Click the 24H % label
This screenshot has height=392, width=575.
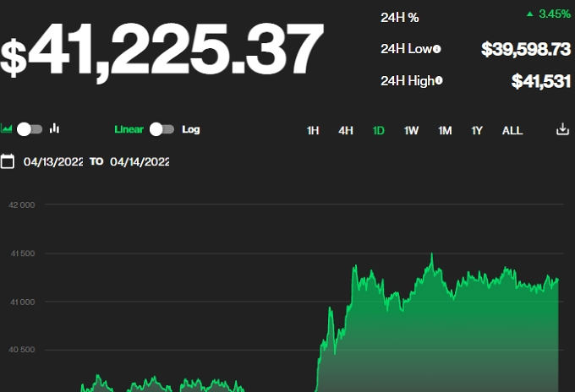click(x=399, y=17)
